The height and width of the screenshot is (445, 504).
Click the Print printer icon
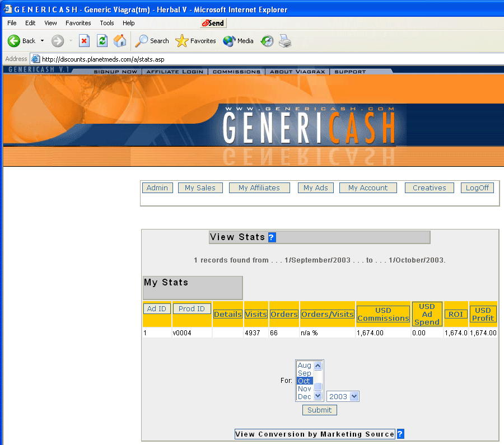click(x=285, y=41)
